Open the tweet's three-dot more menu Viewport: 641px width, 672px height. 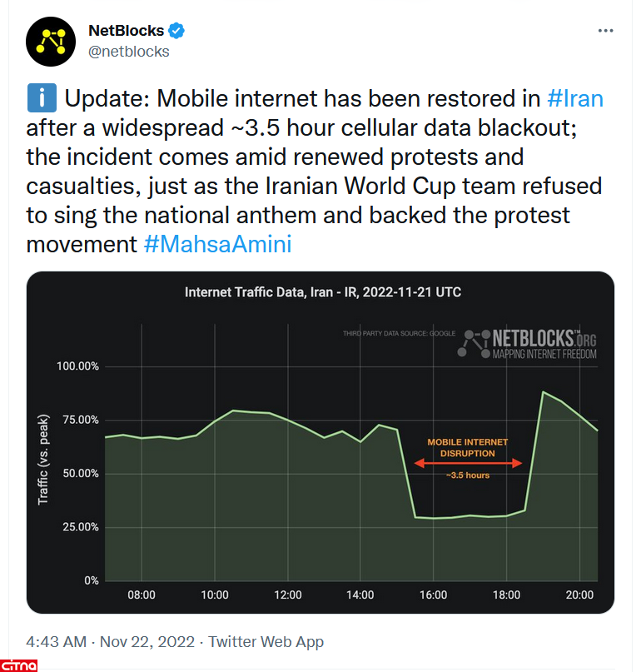pos(606,31)
